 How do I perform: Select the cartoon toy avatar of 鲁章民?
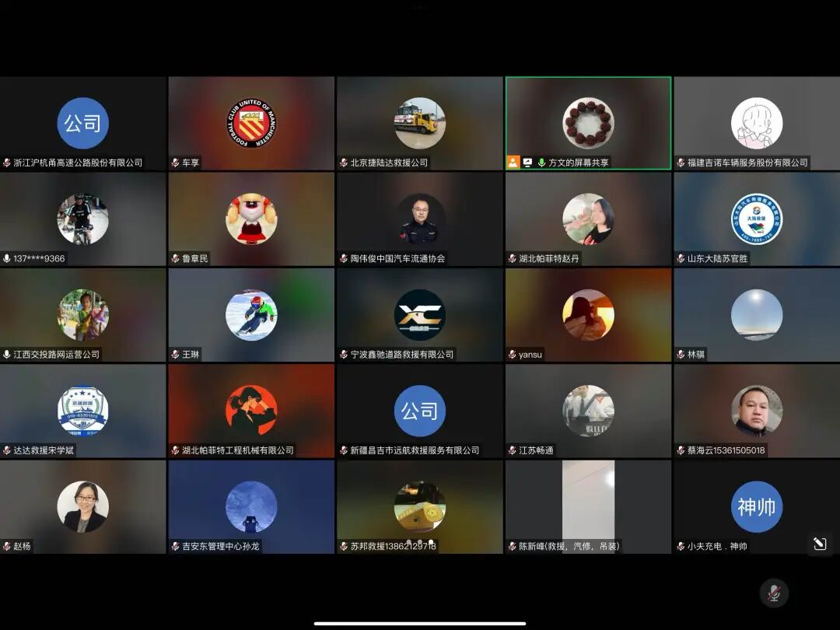pyautogui.click(x=251, y=219)
